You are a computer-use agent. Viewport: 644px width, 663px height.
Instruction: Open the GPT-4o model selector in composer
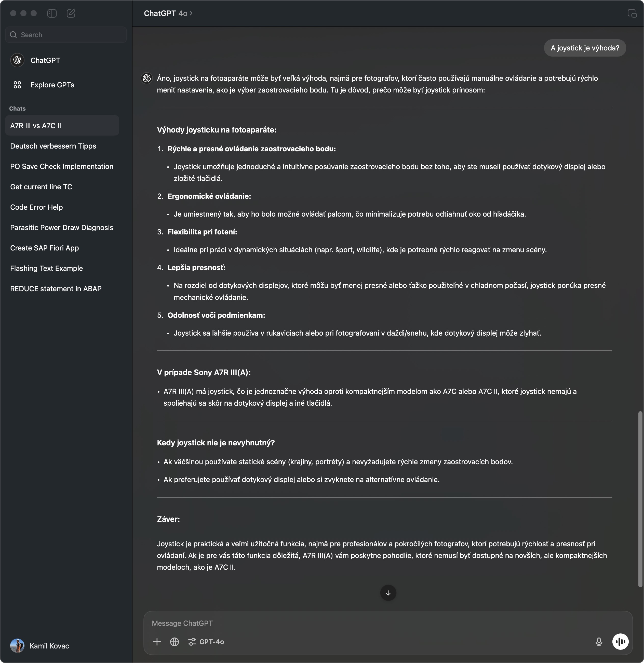click(x=206, y=641)
